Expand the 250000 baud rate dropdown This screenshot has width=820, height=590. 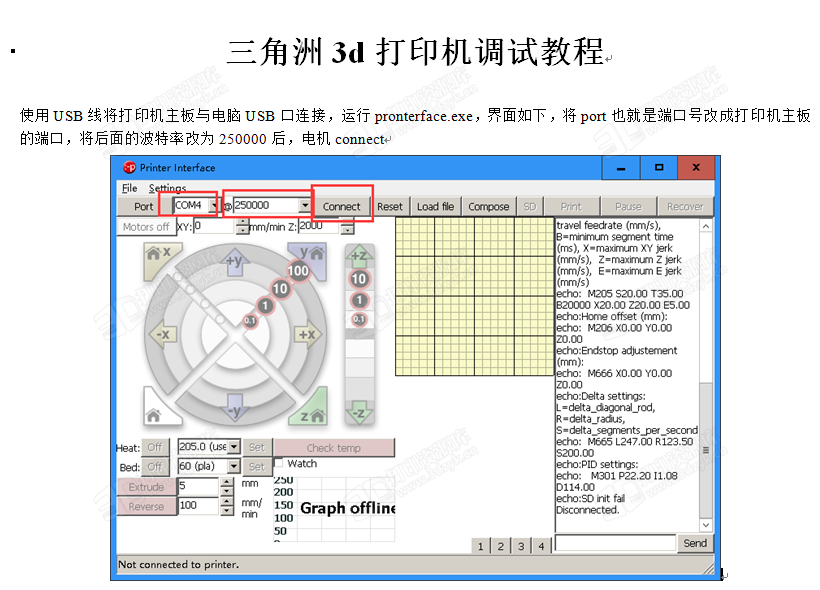(305, 206)
